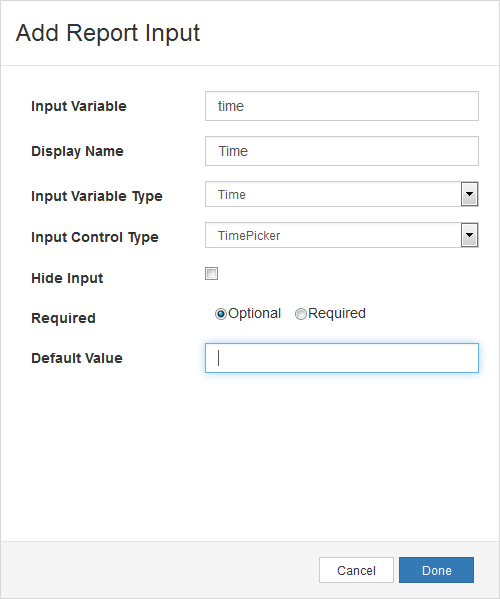Click the bold Input Variable label

pos(79,106)
